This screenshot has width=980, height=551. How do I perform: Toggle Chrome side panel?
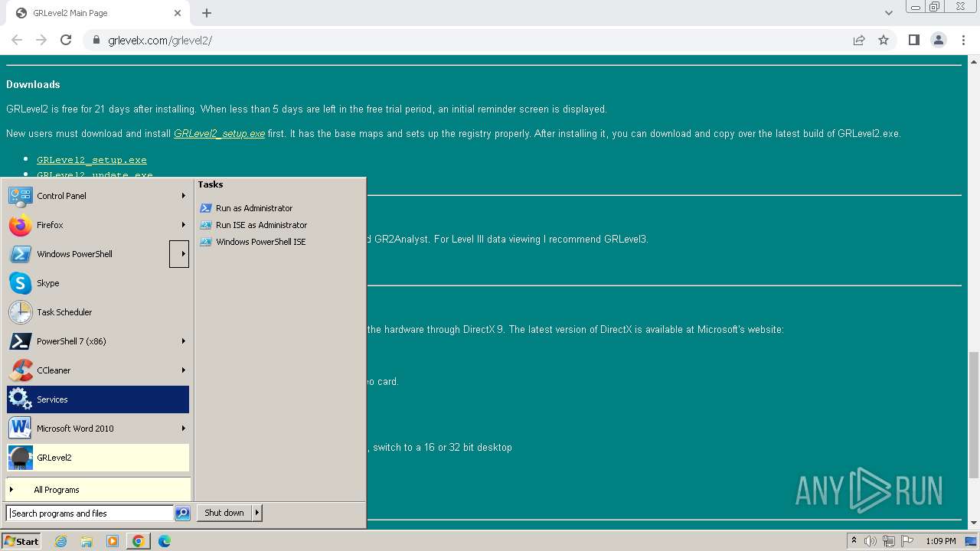click(913, 40)
